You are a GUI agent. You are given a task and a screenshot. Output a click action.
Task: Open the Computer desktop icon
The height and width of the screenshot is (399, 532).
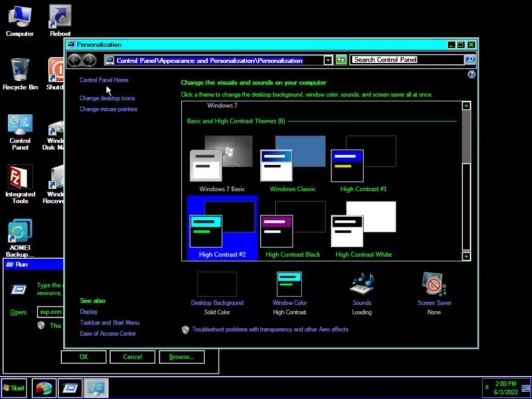click(20, 20)
